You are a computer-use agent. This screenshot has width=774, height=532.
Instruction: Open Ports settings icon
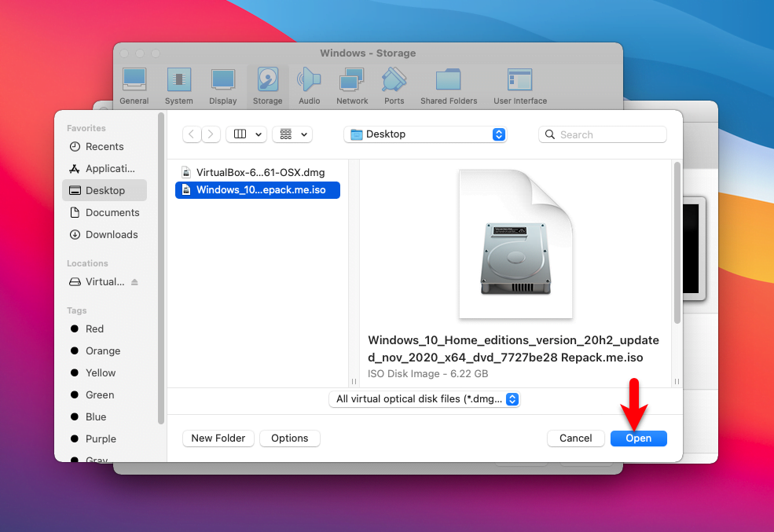tap(394, 86)
